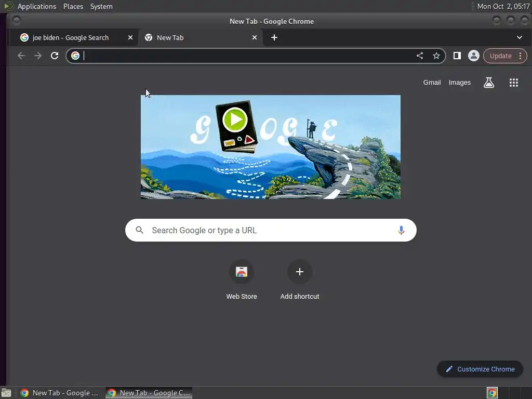This screenshot has width=532, height=399.
Task: Open the profile avatar menu
Action: point(474,56)
